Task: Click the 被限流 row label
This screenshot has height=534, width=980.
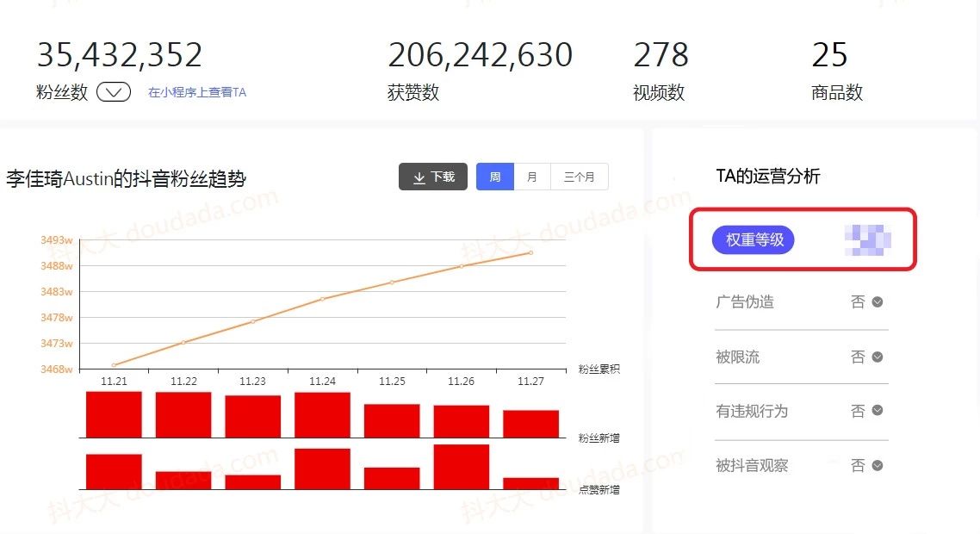Action: point(737,357)
